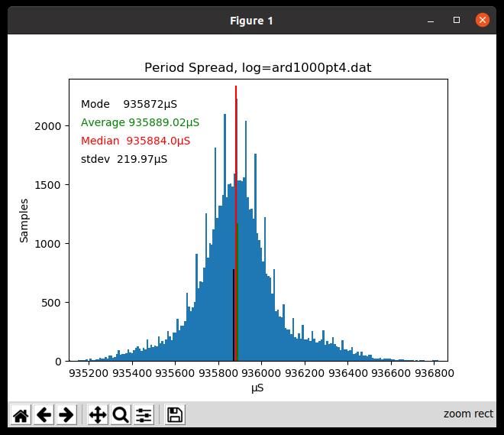Click the 'Samples' y-axis label

[x=24, y=220]
